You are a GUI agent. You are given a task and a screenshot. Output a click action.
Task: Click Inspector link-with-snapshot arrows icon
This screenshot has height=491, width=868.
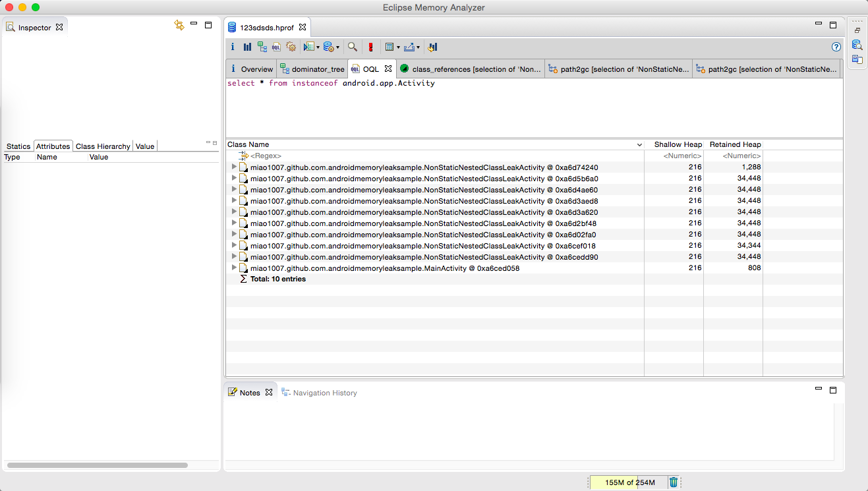[179, 25]
